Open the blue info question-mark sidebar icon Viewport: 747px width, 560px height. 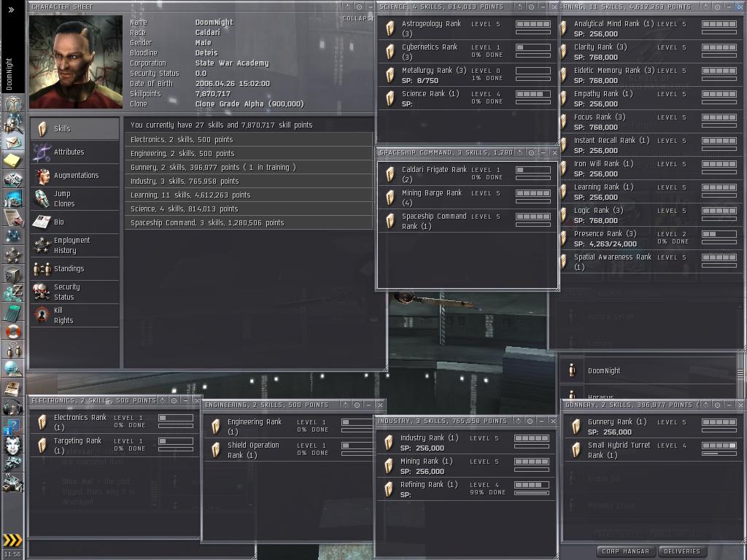click(12, 426)
